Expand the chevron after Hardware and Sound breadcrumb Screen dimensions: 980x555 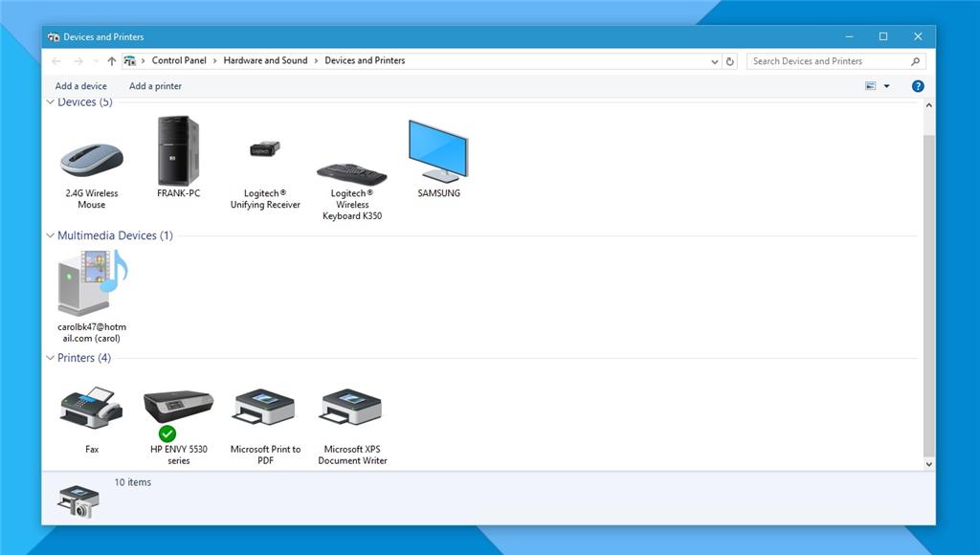[316, 61]
